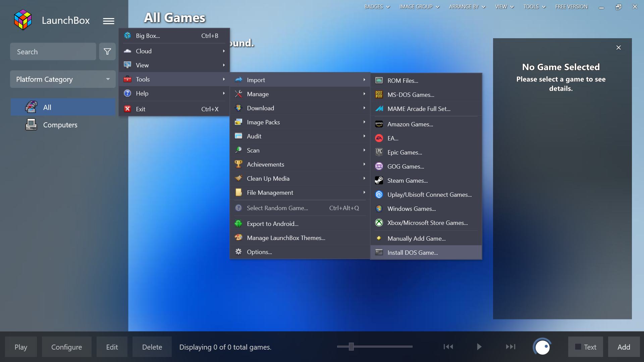Click the round toggle indicator near playback
Viewport: 644px width, 362px height.
click(542, 347)
